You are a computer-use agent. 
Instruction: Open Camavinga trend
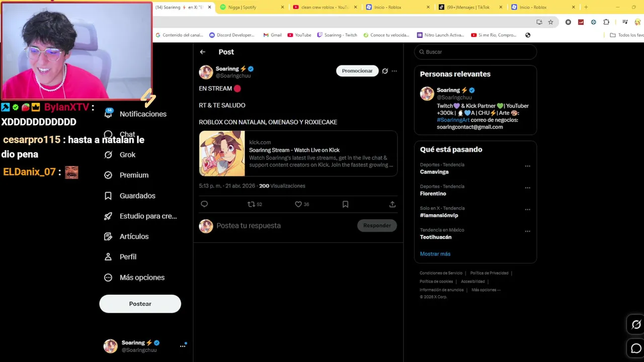click(x=434, y=172)
